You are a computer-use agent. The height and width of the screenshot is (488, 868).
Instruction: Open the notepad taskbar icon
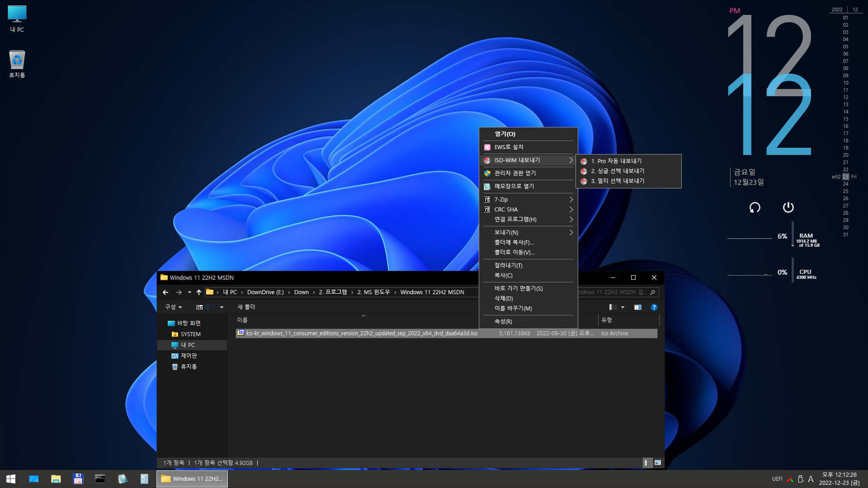[122, 479]
